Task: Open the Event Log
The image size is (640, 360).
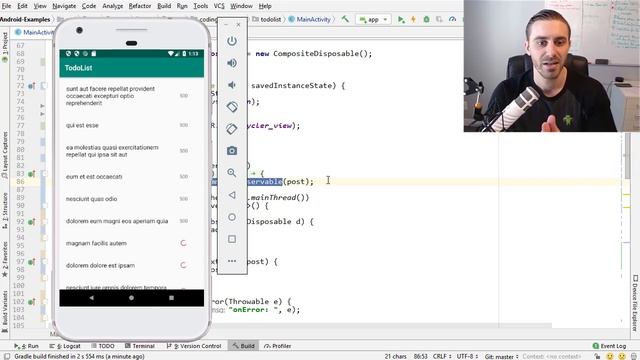Action: [x=609, y=346]
